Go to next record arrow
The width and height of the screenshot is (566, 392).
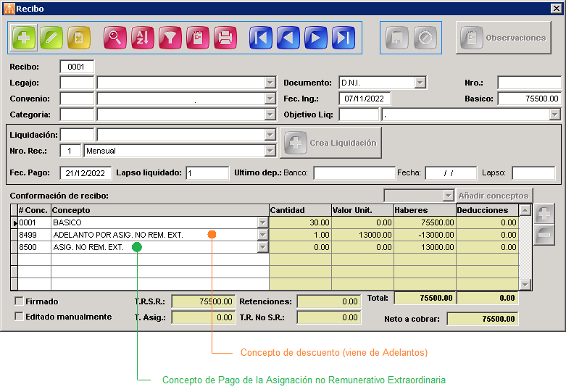(315, 38)
